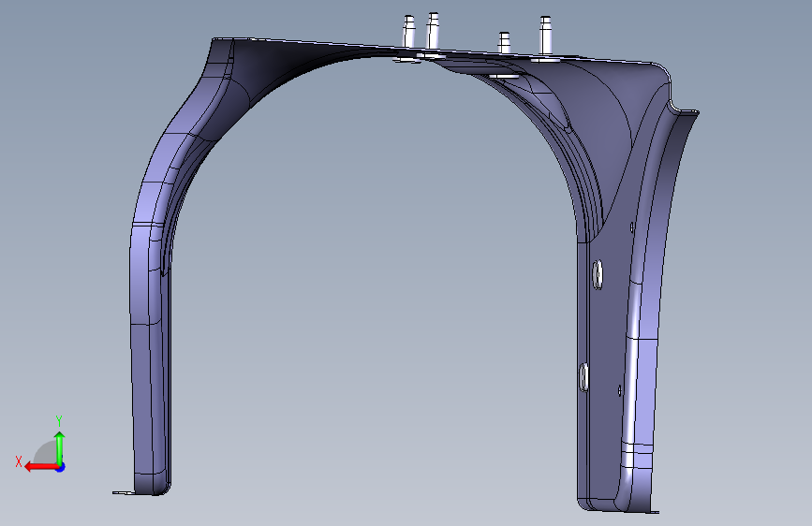The width and height of the screenshot is (812, 526).
Task: Click the blue Z axis dot of the triad
Action: pos(61,467)
